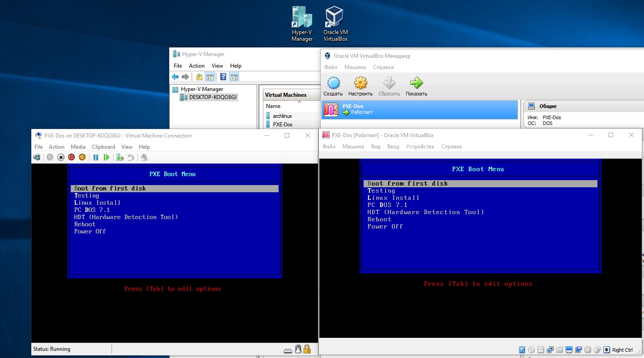Click Forward arrow in Hyper-V Manager toolbar
Viewport: 644px width, 358px height.
click(185, 77)
